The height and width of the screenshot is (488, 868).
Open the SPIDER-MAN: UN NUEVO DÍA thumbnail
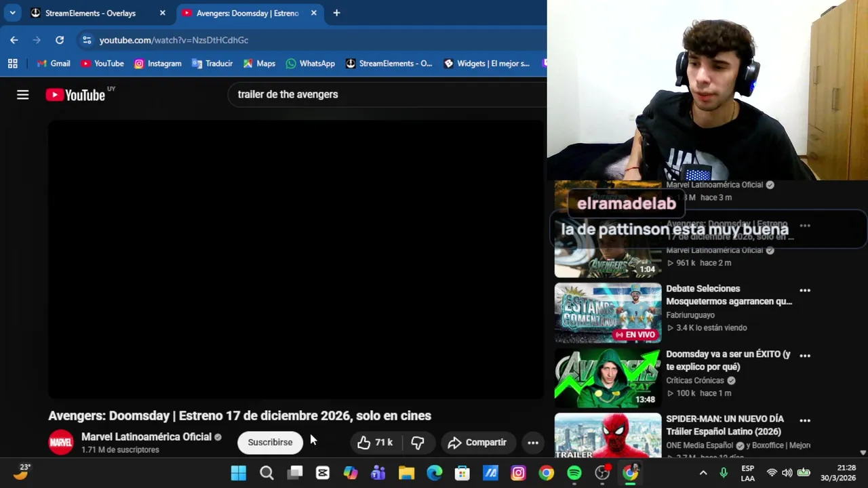point(608,436)
